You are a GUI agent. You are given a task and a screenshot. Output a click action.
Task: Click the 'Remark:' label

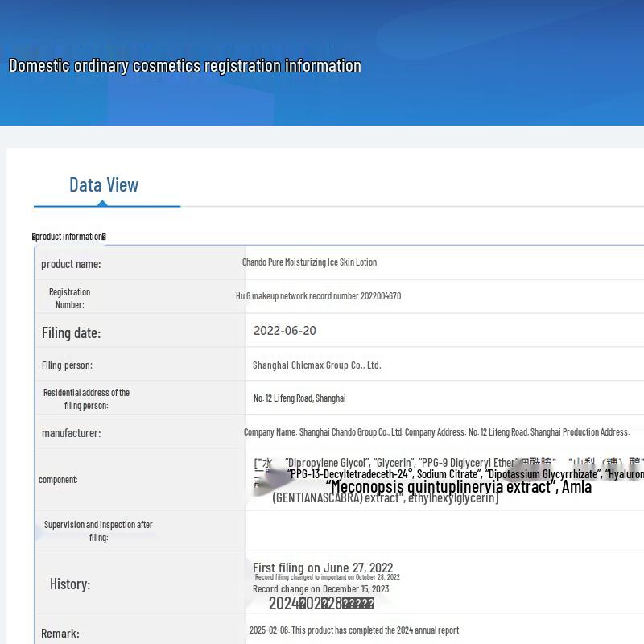coord(60,634)
